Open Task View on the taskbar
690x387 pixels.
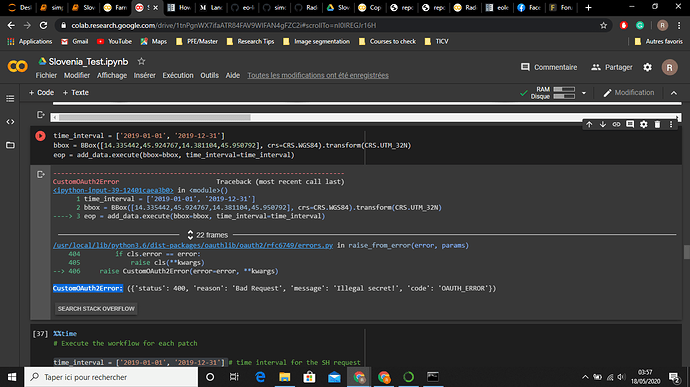234,377
